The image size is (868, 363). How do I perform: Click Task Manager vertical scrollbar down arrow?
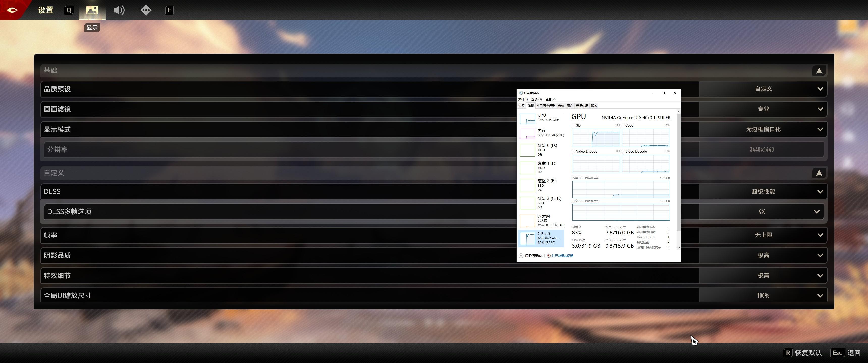click(678, 248)
